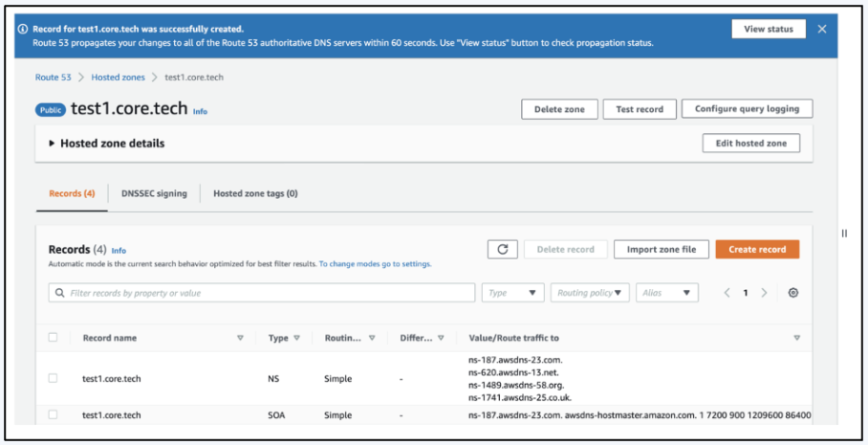This screenshot has width=868, height=445.
Task: Switch to the Records (4) tab
Action: tap(72, 193)
